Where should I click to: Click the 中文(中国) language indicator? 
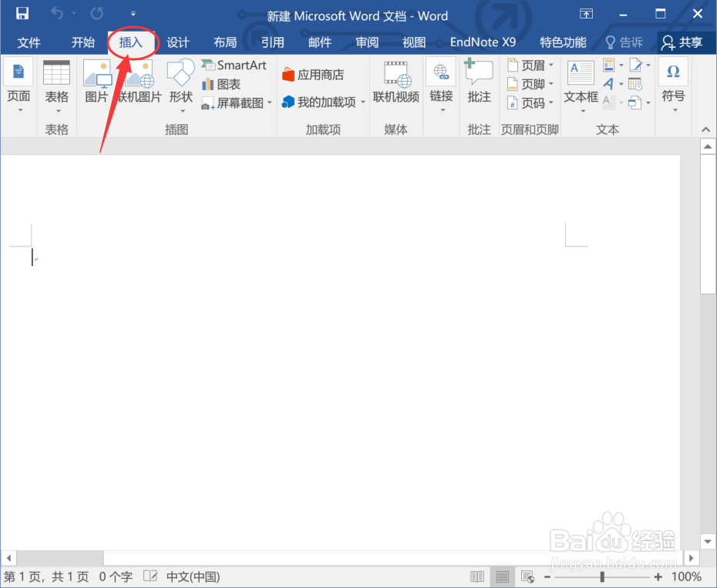pyautogui.click(x=193, y=577)
